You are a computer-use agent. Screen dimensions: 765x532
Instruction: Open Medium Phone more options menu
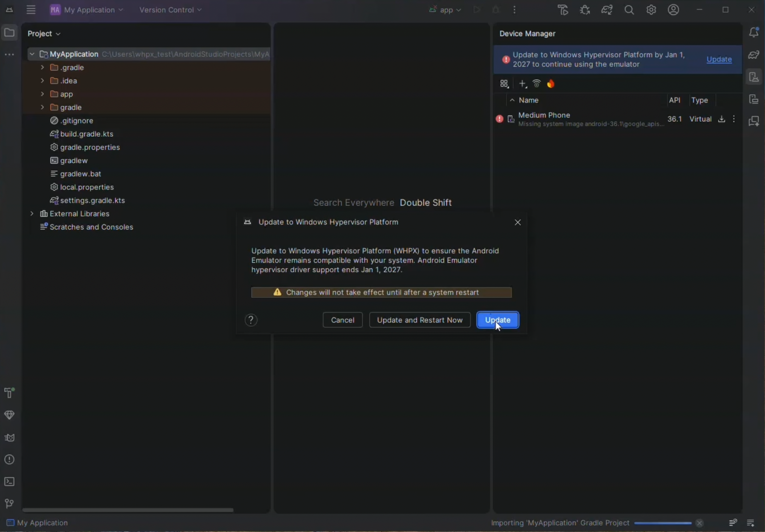coord(734,119)
